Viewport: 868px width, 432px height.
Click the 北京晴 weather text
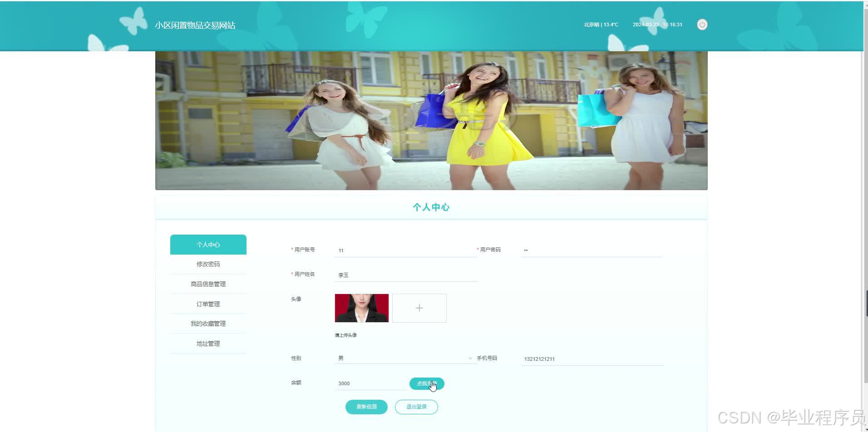coord(601,25)
